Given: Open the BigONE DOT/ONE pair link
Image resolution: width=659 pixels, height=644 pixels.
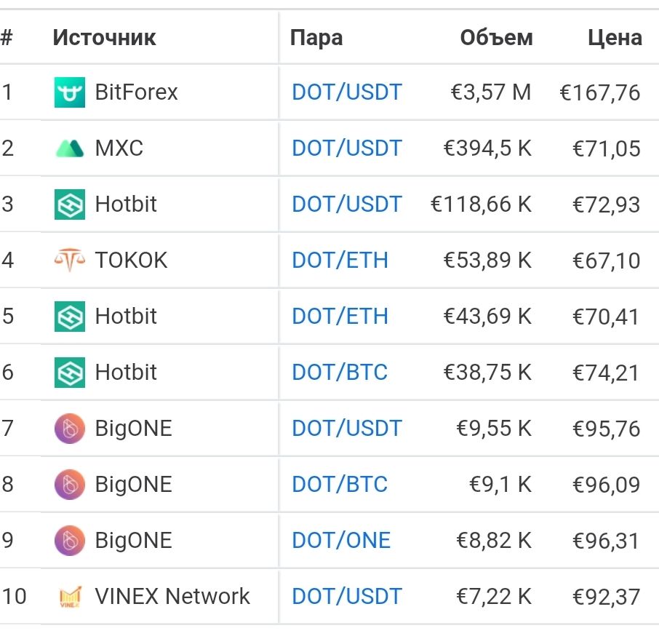Looking at the screenshot, I should click(341, 540).
